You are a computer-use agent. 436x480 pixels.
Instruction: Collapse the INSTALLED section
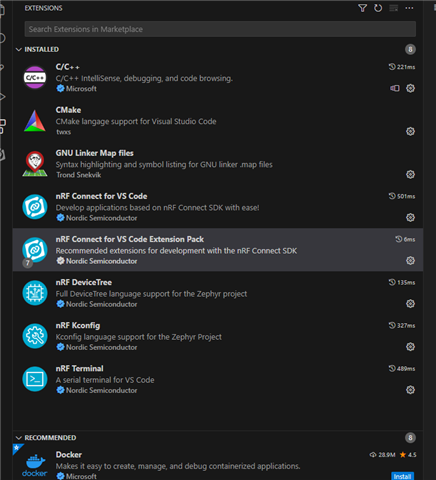coord(19,49)
